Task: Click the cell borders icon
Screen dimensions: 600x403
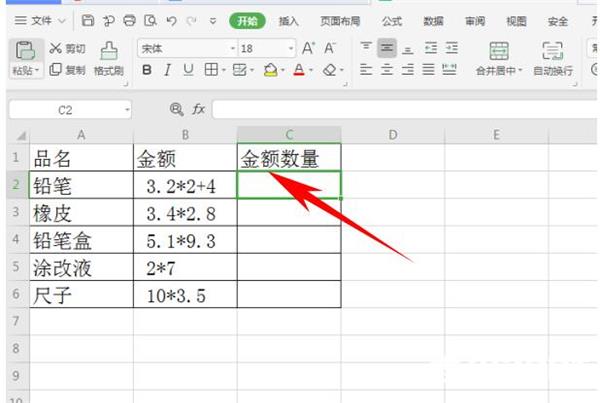Action: click(211, 70)
